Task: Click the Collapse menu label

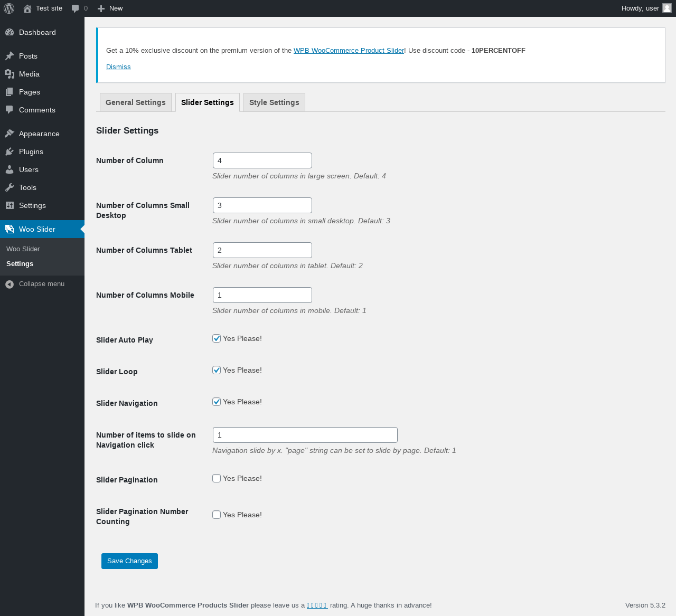Action: coord(42,284)
